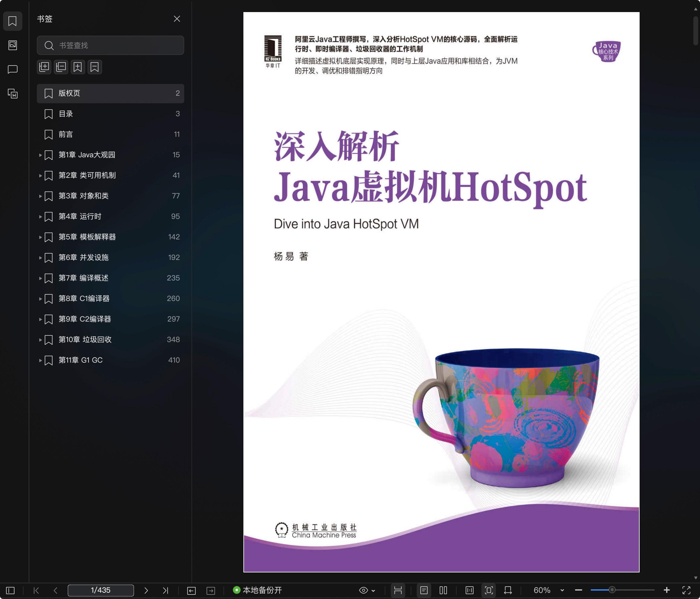Zoom in with the plus button
The image size is (700, 599).
(x=666, y=590)
